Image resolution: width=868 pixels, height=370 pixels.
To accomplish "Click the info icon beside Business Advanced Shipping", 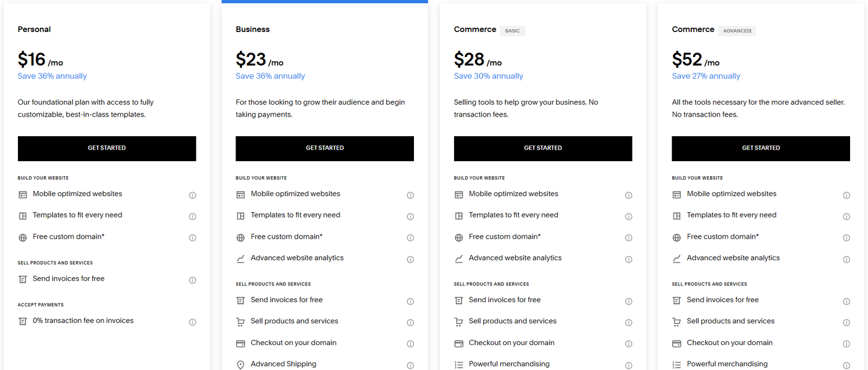I will tap(411, 366).
